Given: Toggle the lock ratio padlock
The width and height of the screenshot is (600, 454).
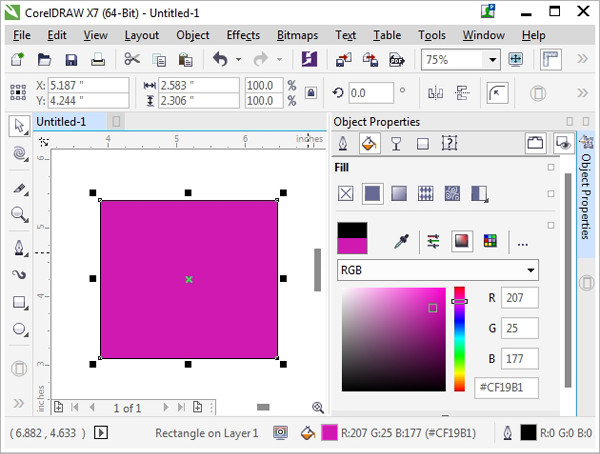Looking at the screenshot, I should point(311,93).
